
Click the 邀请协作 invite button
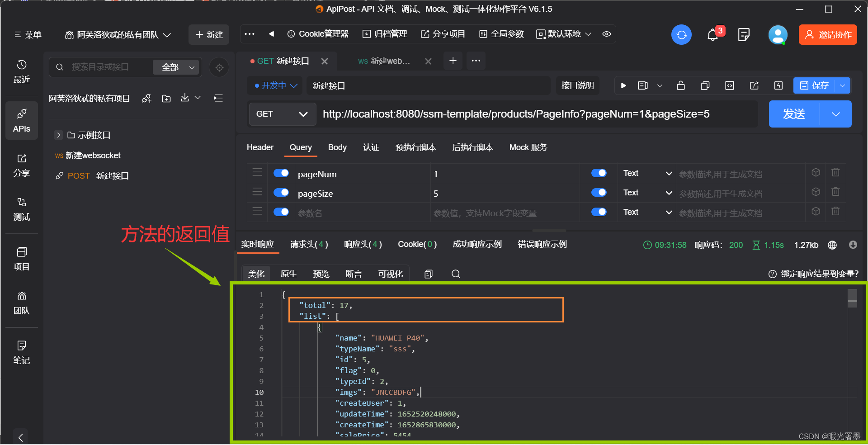pyautogui.click(x=827, y=34)
